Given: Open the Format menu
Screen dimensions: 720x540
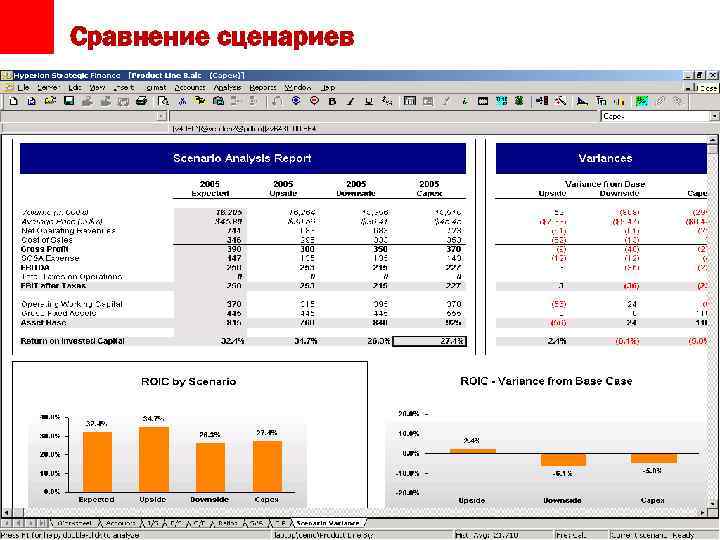Looking at the screenshot, I should click(156, 87).
